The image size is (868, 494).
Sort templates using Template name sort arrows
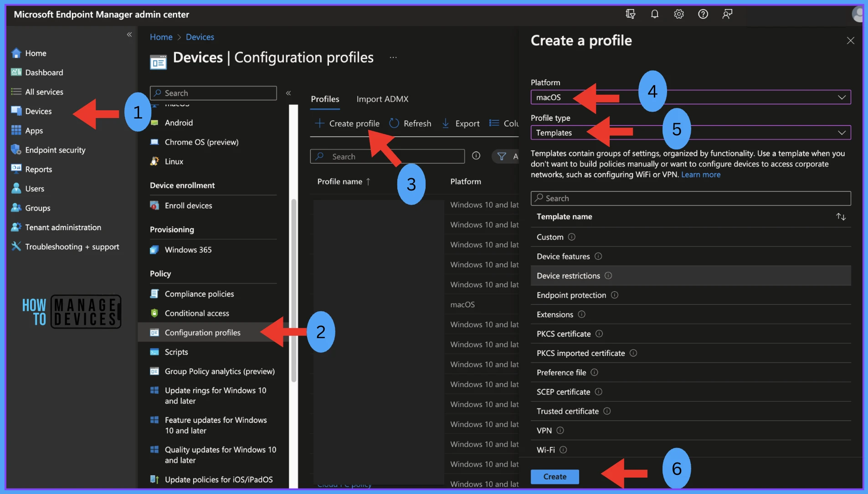[x=841, y=217]
